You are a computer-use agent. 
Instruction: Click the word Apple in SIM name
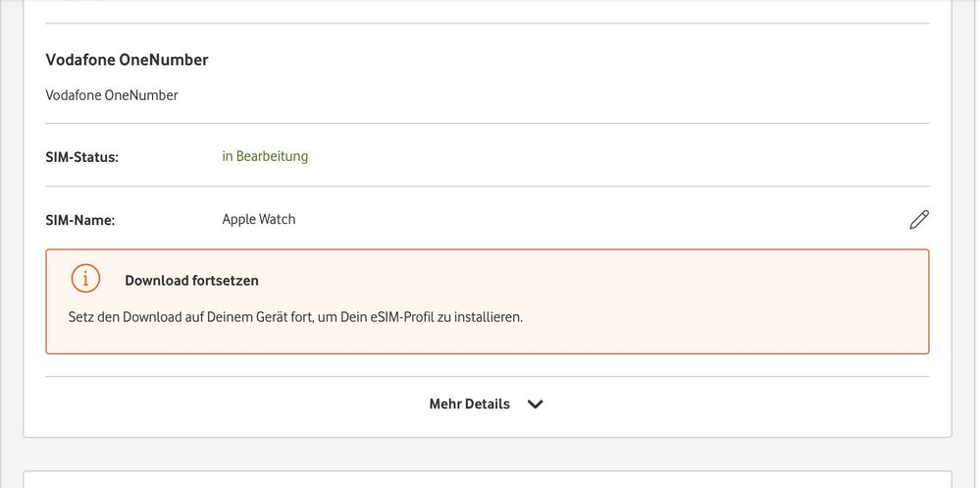(238, 219)
